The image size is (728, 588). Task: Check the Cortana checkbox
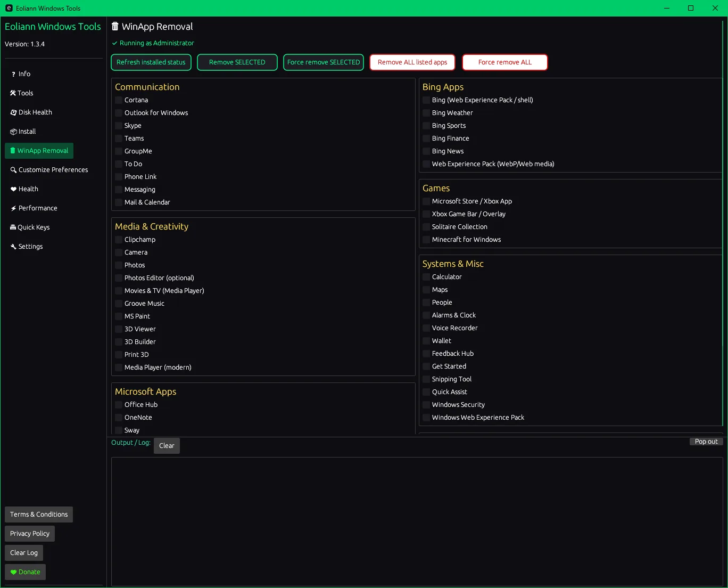point(119,100)
